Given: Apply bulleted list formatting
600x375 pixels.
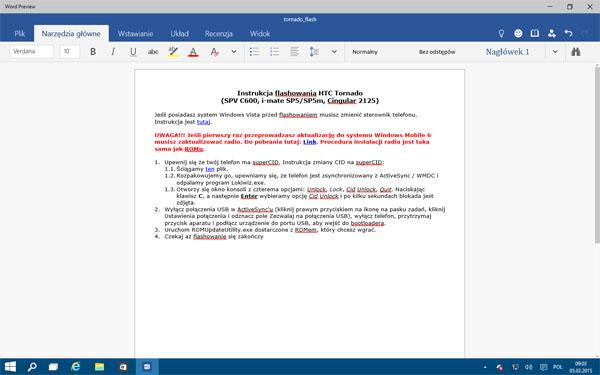Looking at the screenshot, I should coord(254,52).
